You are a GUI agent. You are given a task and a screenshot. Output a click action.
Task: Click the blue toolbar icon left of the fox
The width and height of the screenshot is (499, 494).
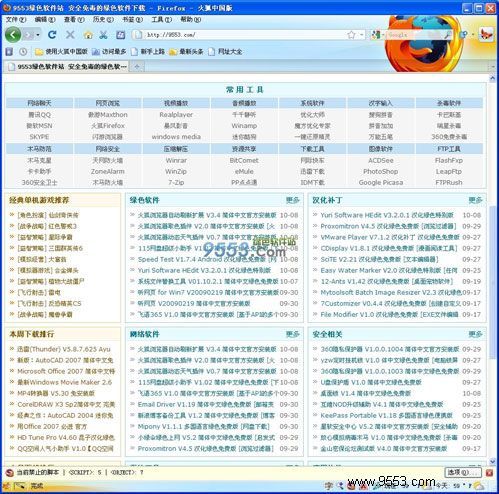[463, 35]
